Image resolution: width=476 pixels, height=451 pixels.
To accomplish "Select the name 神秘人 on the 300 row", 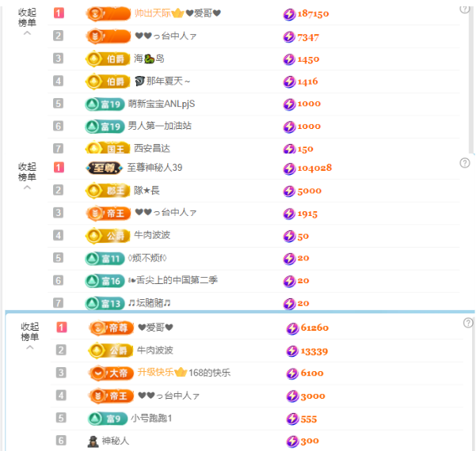I will click(116, 441).
